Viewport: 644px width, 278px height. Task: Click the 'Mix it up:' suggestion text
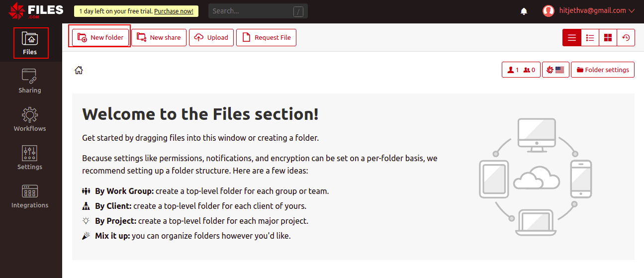coord(112,236)
